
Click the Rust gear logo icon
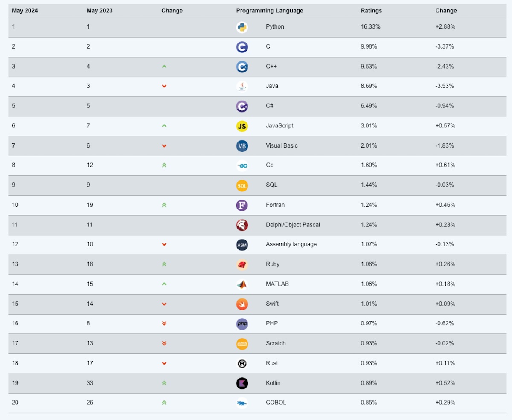pyautogui.click(x=242, y=363)
